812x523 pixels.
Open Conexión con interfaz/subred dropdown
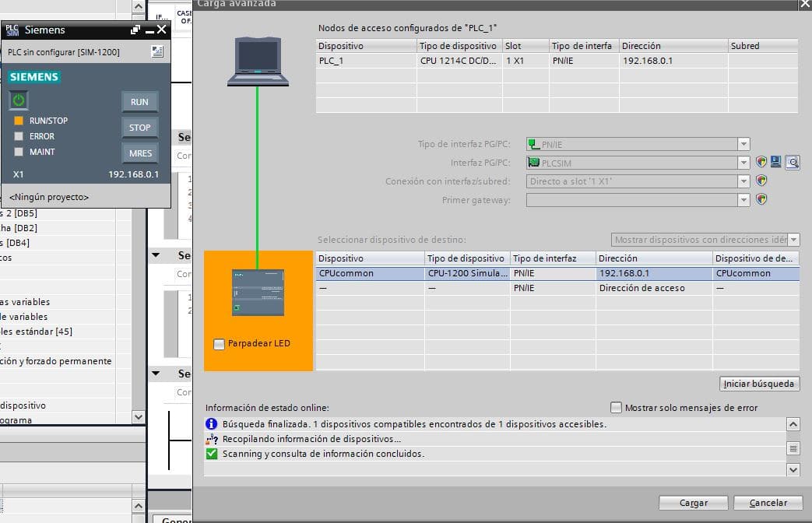[743, 181]
